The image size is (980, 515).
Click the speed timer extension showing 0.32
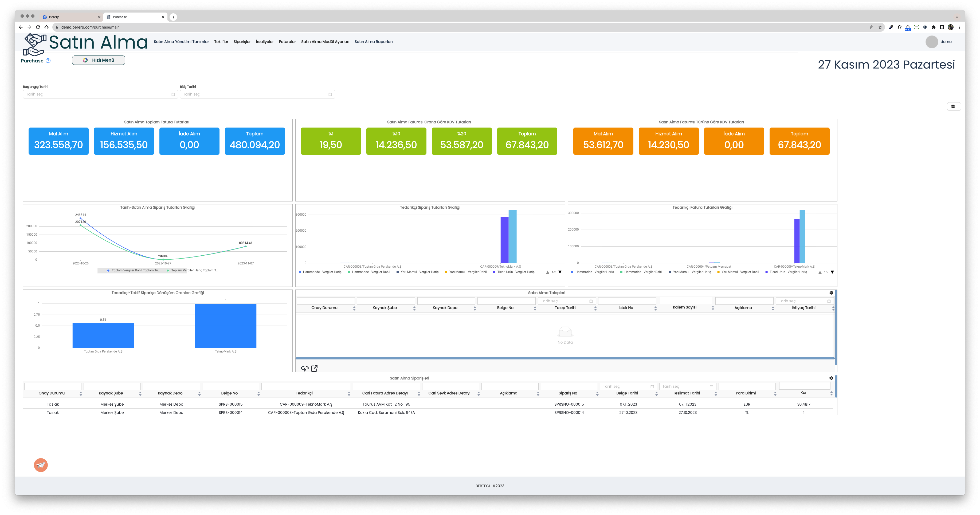click(x=908, y=28)
